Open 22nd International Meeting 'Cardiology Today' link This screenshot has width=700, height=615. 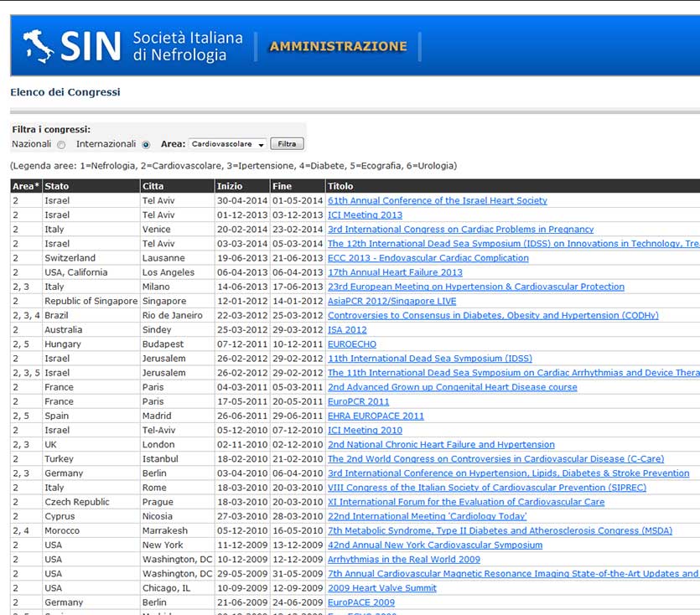(428, 516)
